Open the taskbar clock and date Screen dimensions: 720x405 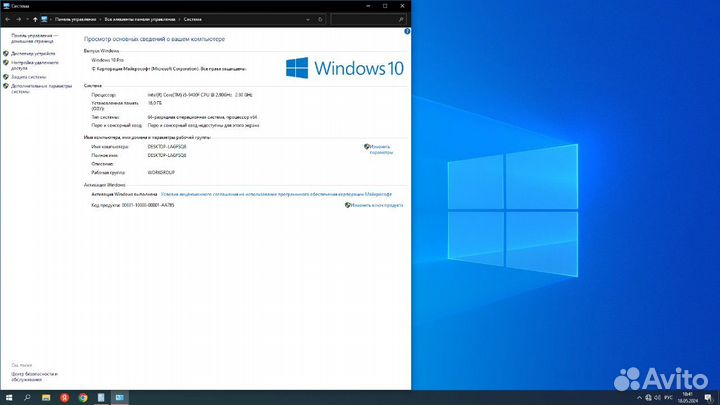click(x=687, y=398)
